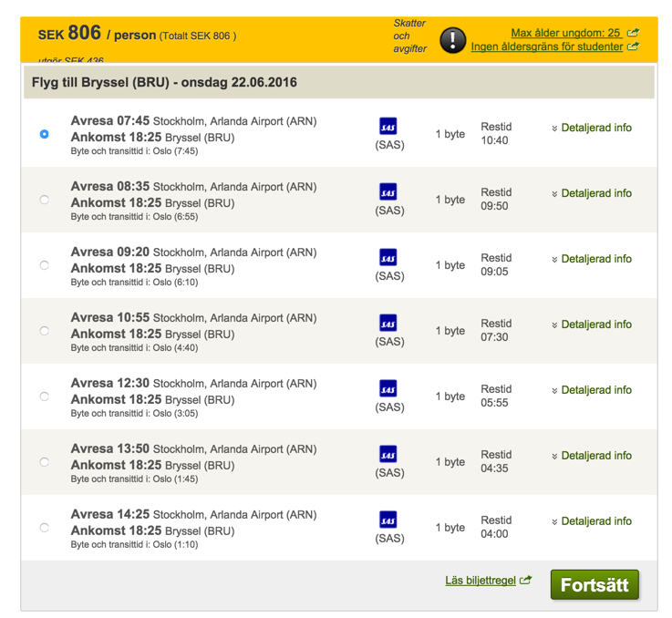This screenshot has width=672, height=618.
Task: Click Ankomst 18:25 Bryssel on 12:30 flight
Action: click(x=152, y=399)
